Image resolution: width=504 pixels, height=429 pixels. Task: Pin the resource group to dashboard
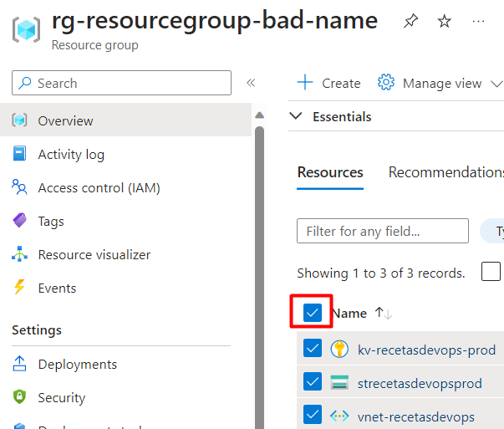point(410,21)
